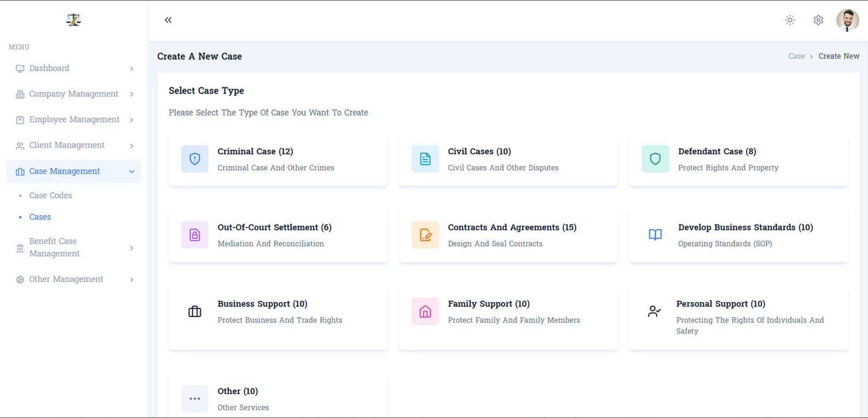Click the Defendant Case shield icon
The image size is (868, 418).
click(655, 159)
